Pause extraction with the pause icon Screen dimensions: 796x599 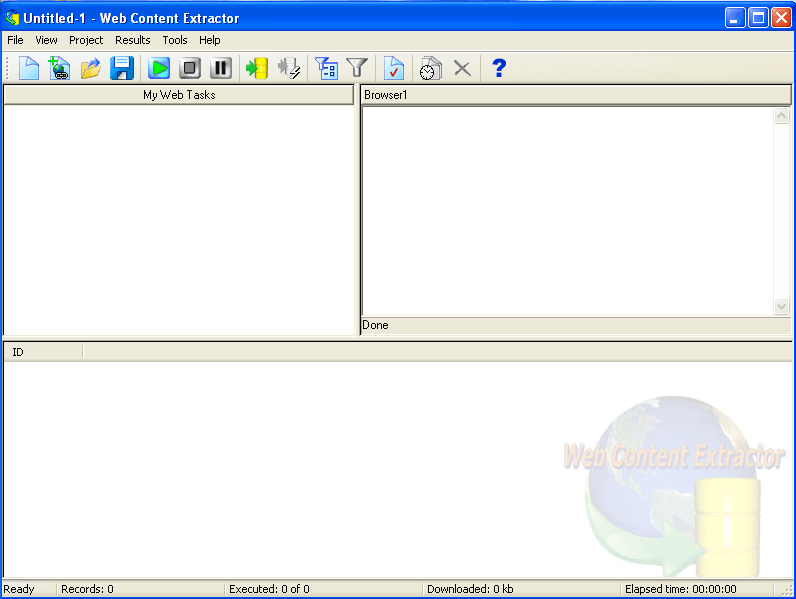click(x=221, y=68)
